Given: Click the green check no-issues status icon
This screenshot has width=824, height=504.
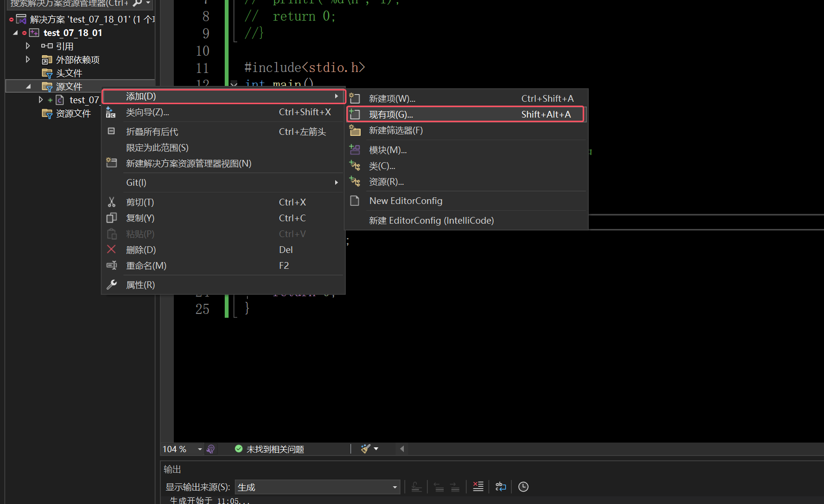Looking at the screenshot, I should click(x=239, y=449).
